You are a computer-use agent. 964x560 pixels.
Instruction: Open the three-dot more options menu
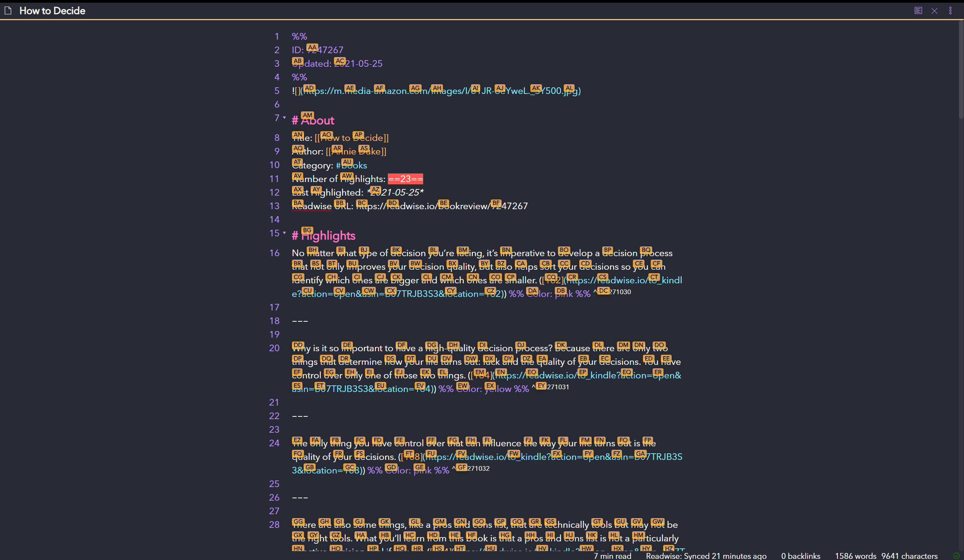click(950, 10)
